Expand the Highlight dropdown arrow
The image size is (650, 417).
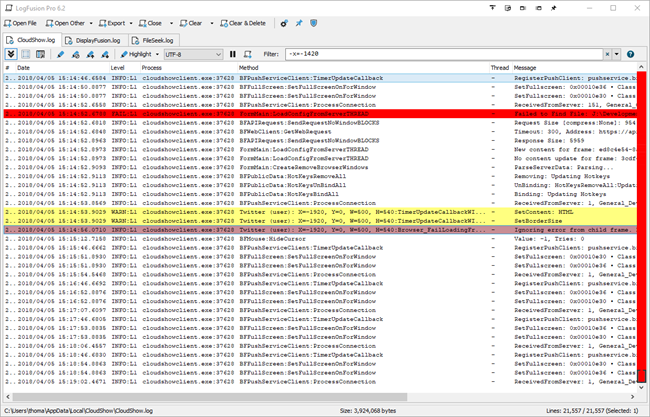pyautogui.click(x=157, y=54)
